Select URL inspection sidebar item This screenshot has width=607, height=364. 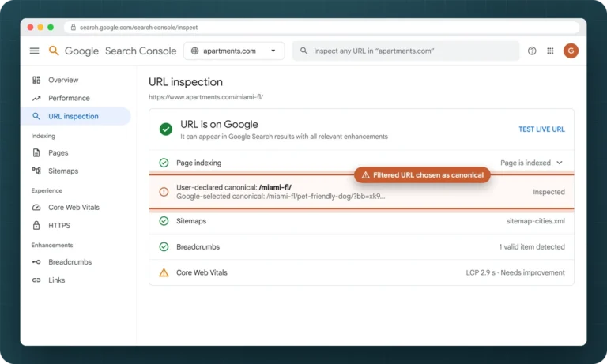(x=76, y=116)
